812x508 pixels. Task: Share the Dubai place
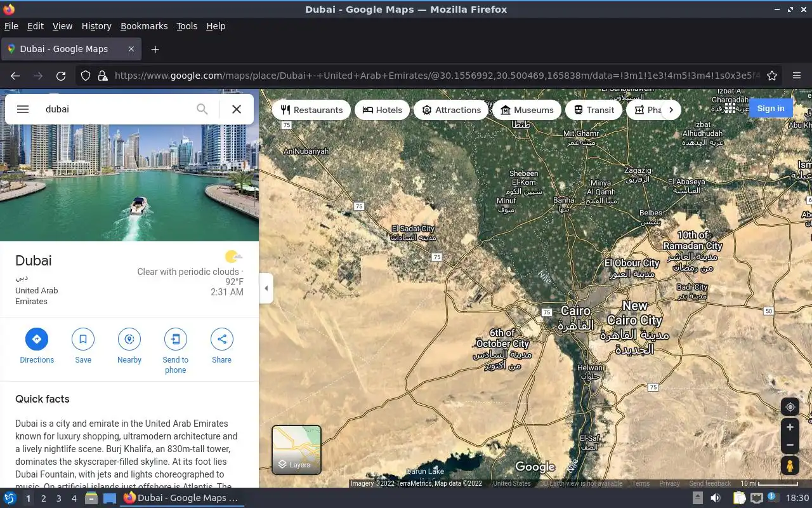coord(222,346)
